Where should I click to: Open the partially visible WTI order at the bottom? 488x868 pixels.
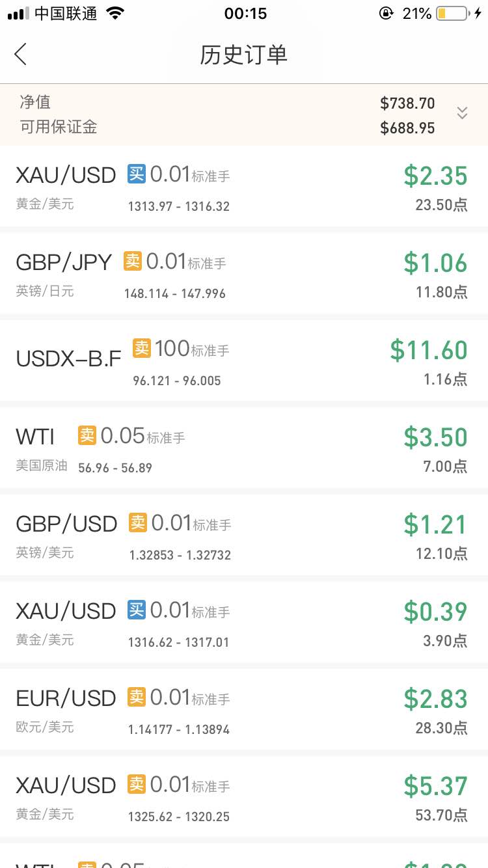coord(244,856)
